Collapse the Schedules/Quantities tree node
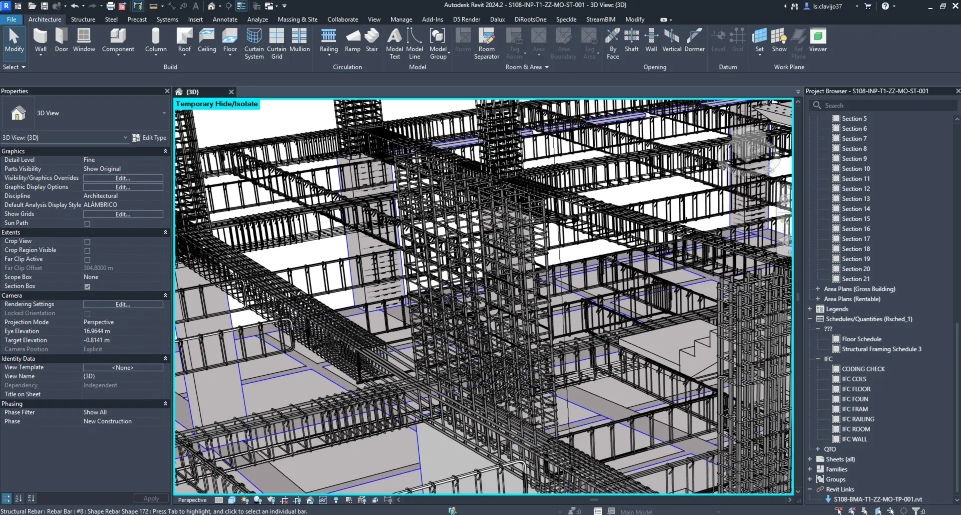The image size is (961, 515). click(x=810, y=319)
